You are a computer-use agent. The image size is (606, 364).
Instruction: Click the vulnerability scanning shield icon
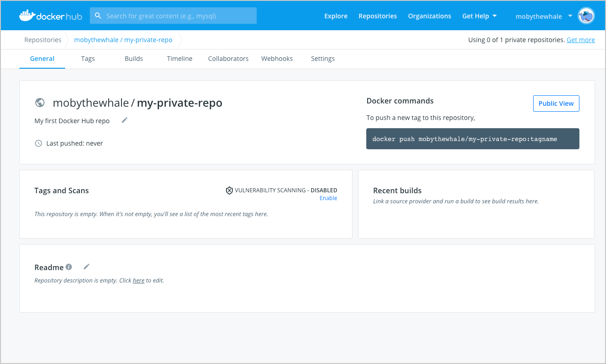pyautogui.click(x=229, y=190)
